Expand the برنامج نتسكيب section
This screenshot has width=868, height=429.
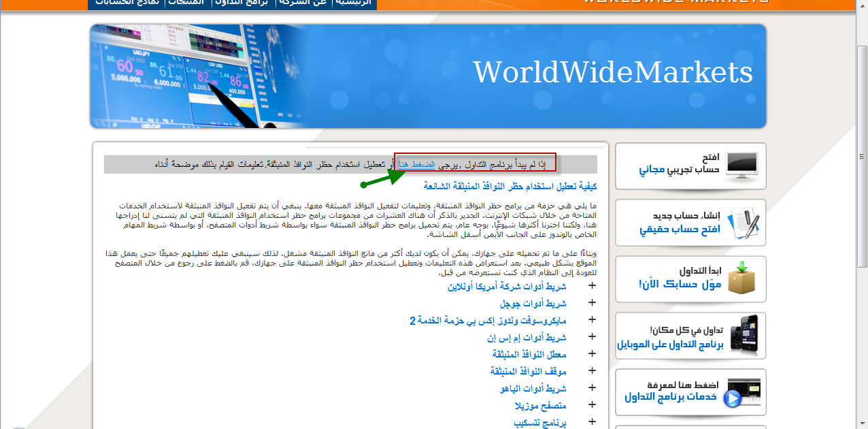click(x=592, y=422)
